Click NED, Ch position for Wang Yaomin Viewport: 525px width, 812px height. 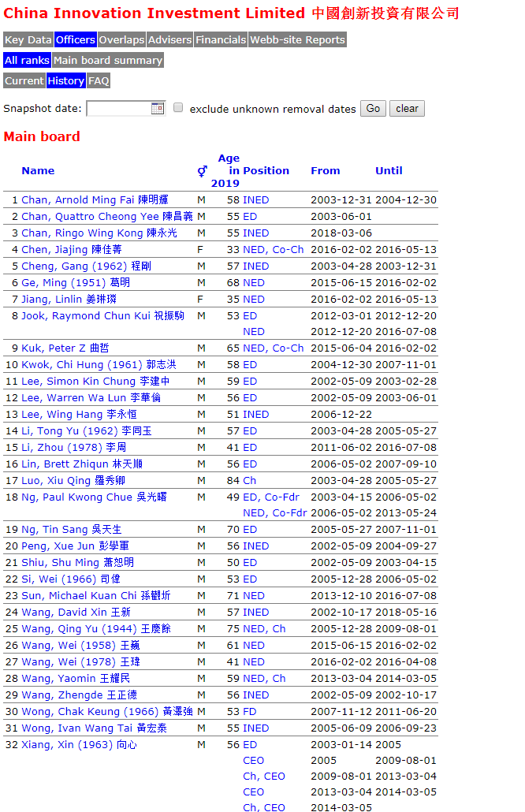(x=264, y=679)
